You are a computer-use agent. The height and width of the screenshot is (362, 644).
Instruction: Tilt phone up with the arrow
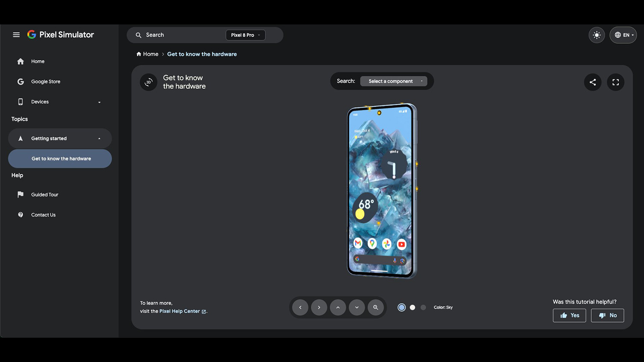338,308
